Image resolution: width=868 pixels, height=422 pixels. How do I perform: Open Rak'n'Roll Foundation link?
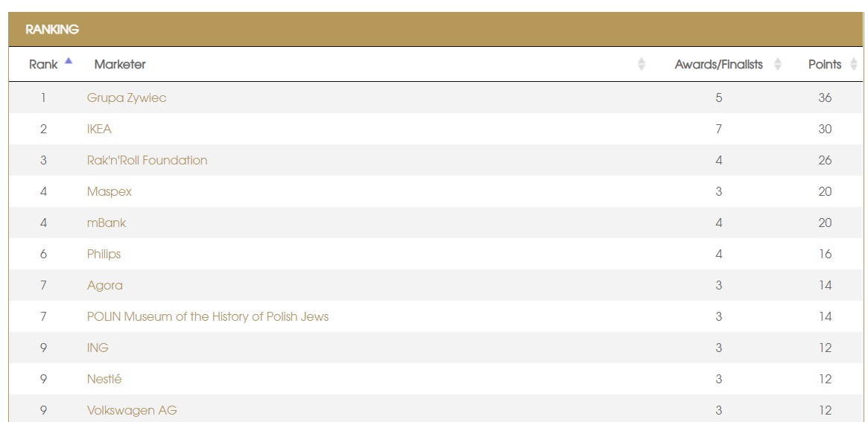click(147, 160)
